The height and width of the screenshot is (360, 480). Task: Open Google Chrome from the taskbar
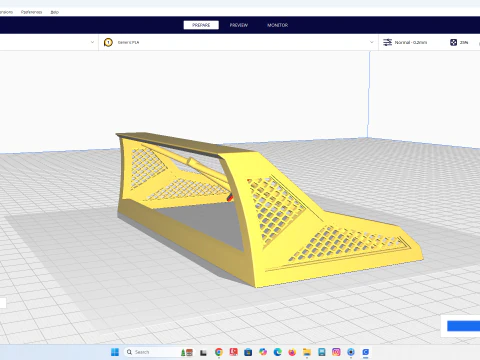219,352
